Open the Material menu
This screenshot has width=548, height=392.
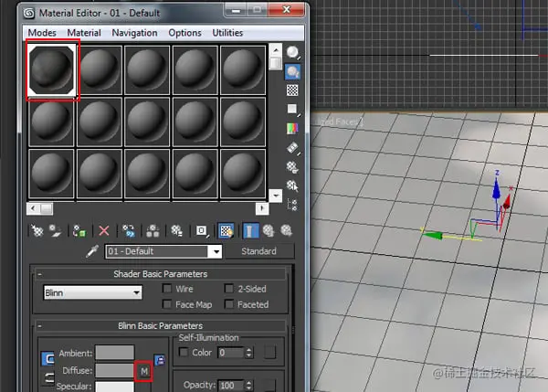84,33
